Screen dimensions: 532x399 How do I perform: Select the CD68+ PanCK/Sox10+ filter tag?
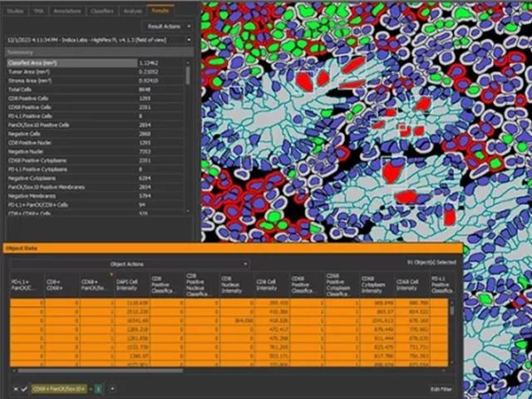59,389
